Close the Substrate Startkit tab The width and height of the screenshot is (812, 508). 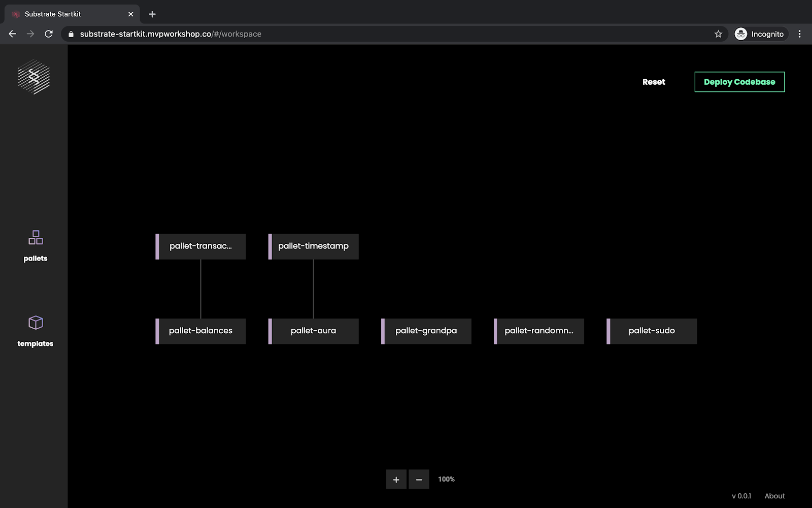tap(131, 14)
